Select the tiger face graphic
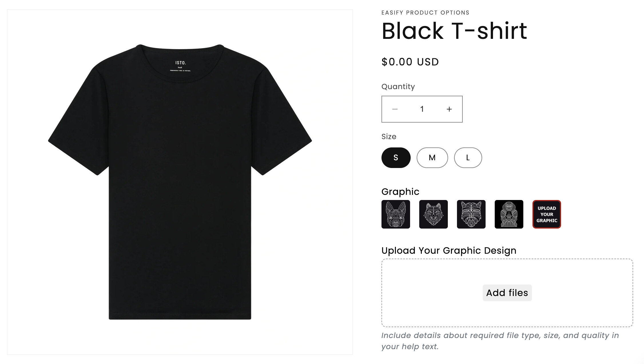Screen dimensions: 644x364 pyautogui.click(x=471, y=214)
